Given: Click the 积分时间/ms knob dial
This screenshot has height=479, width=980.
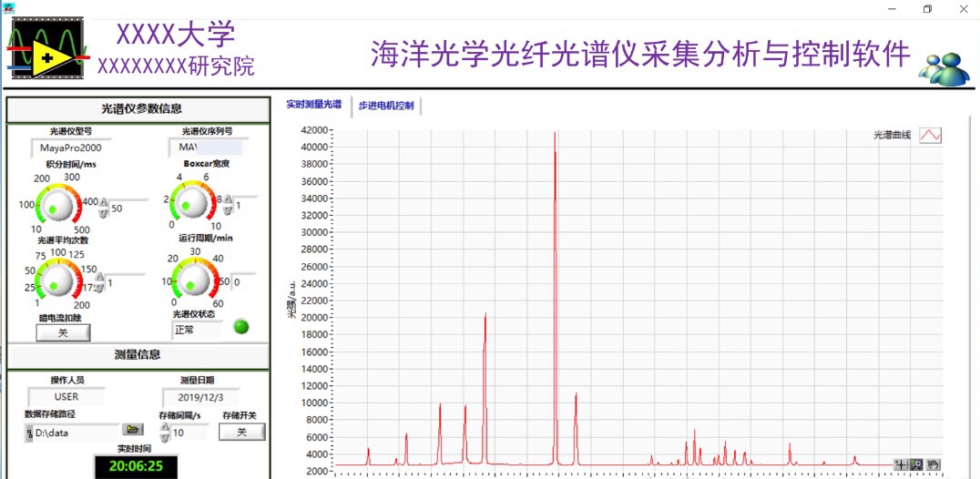Looking at the screenshot, I should 58,204.
